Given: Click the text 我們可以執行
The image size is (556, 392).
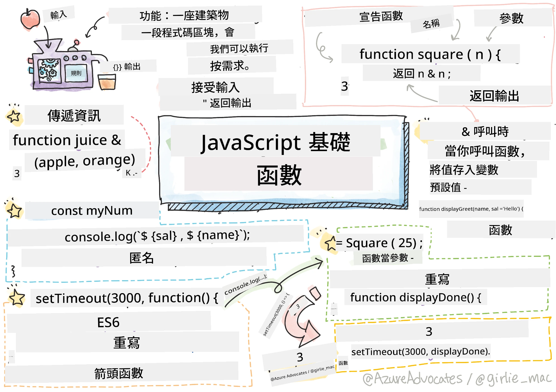Looking at the screenshot, I should (x=239, y=48).
